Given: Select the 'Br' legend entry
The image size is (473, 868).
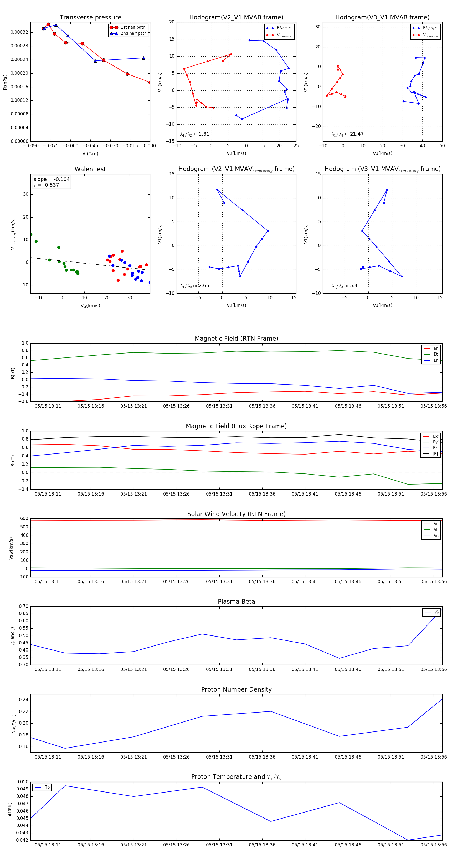Looking at the screenshot, I should [431, 349].
